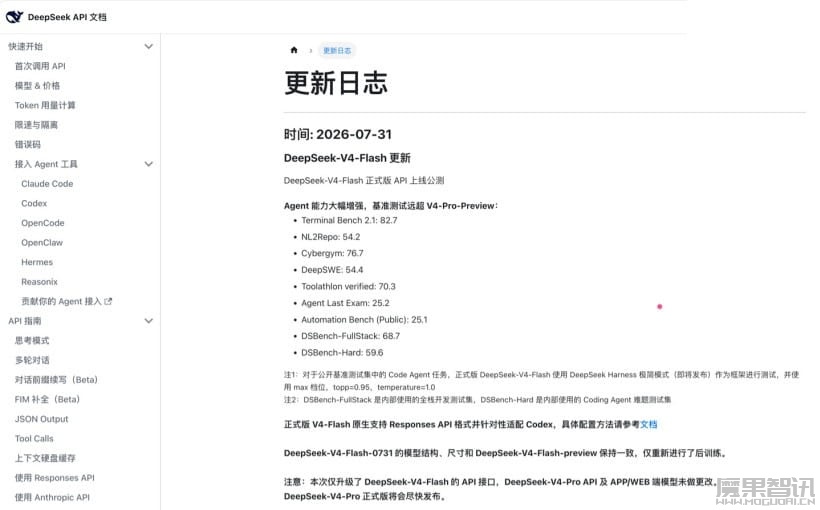Open the DeepSeek API 文档 title link
This screenshot has height=510, width=820.
[x=67, y=17]
